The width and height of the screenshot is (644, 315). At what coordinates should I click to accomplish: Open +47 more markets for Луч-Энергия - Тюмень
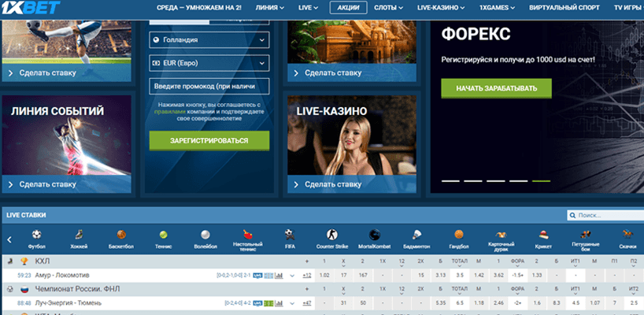pos(307,303)
